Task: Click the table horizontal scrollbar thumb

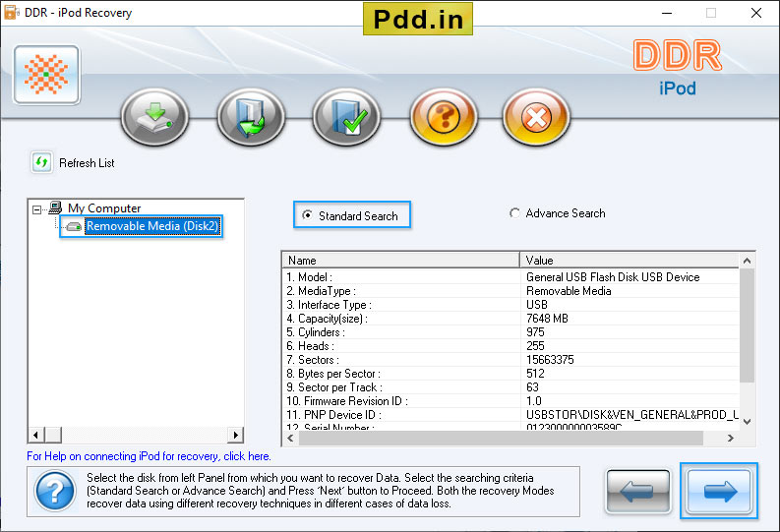Action: coord(501,438)
